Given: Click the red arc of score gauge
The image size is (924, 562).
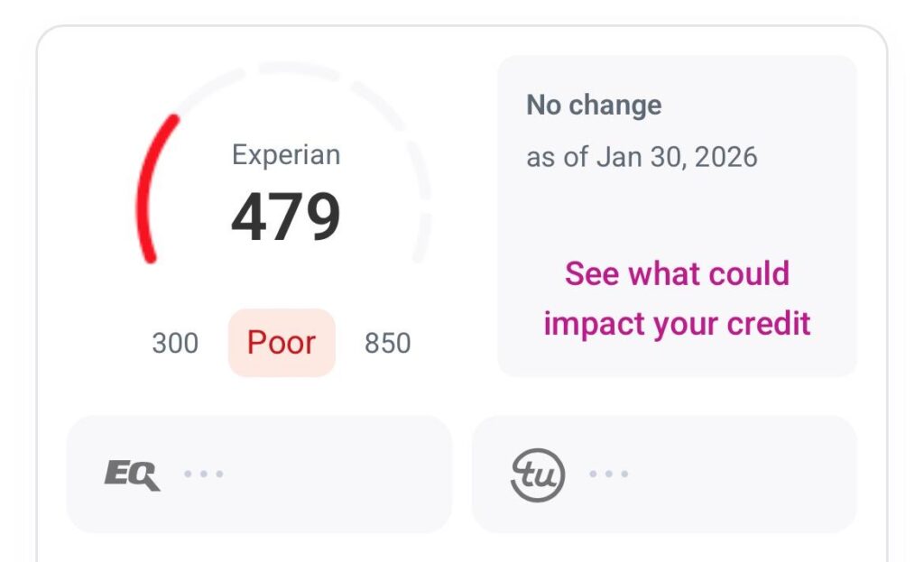Looking at the screenshot, I should [144, 189].
